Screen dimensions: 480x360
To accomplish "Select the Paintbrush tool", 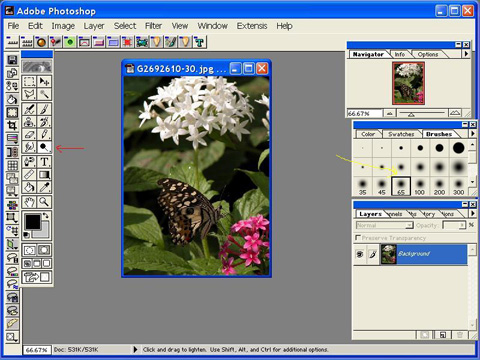I will 44,109.
